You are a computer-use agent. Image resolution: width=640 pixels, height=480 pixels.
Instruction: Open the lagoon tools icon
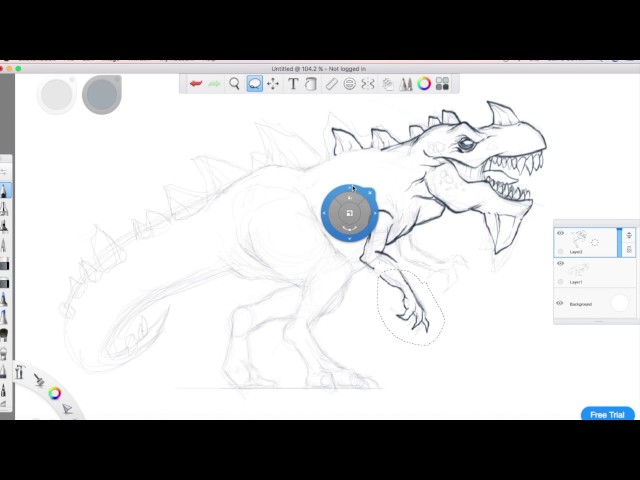click(x=19, y=371)
